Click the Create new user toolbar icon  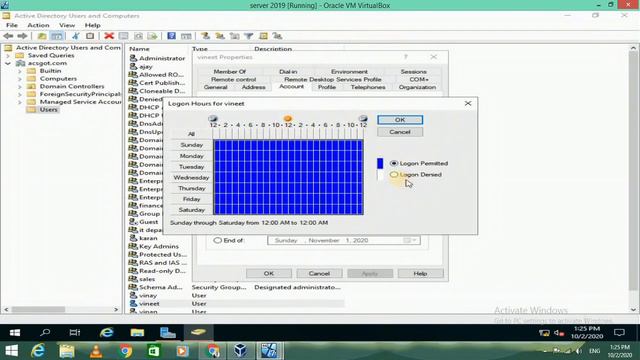pos(205,36)
